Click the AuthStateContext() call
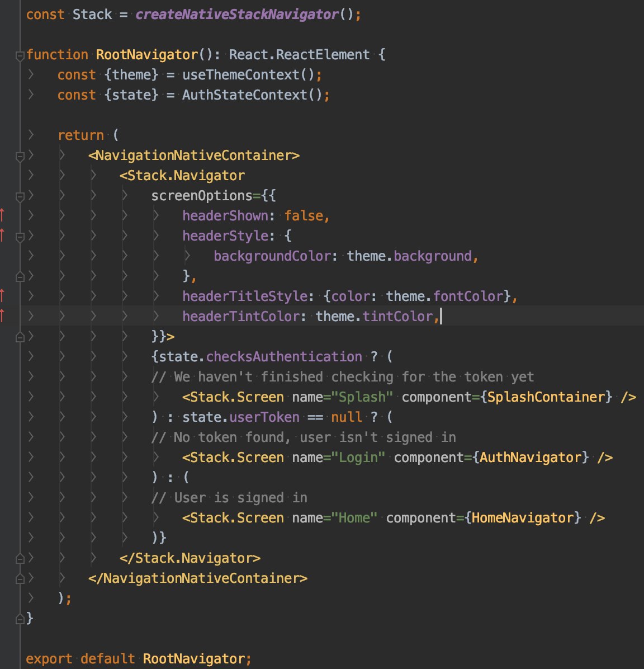The width and height of the screenshot is (644, 669). (252, 95)
